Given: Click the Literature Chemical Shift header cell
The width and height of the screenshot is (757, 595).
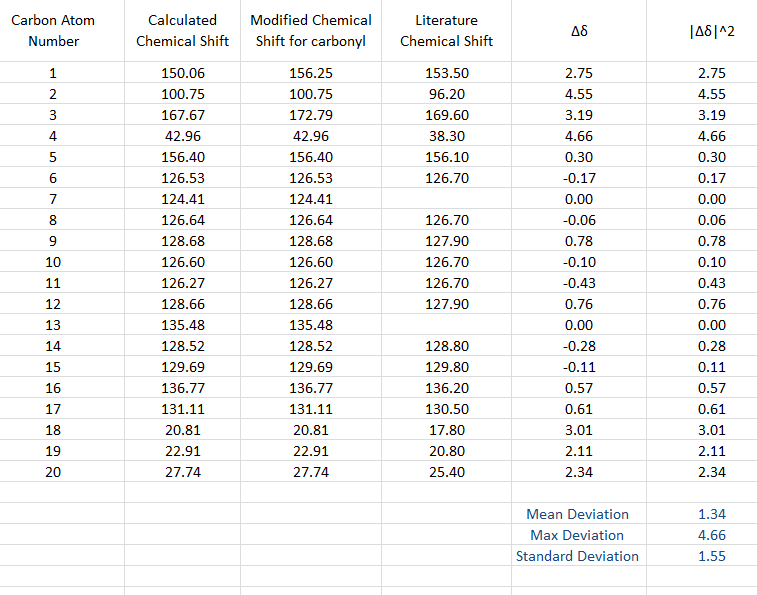Looking at the screenshot, I should pyautogui.click(x=446, y=31).
